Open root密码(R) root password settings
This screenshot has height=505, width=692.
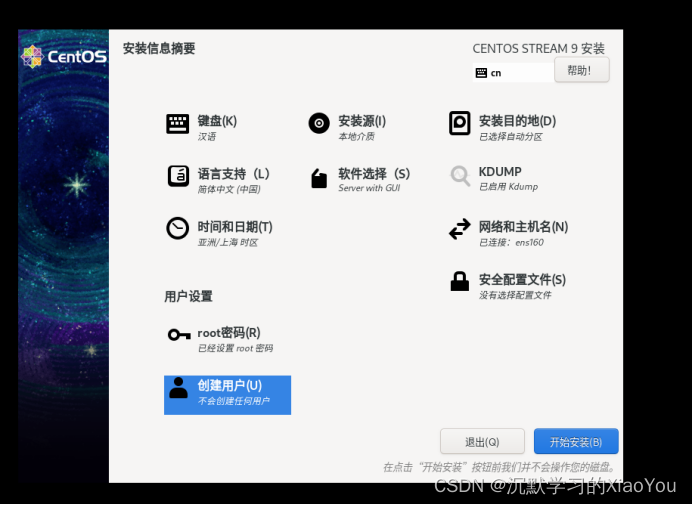229,332
